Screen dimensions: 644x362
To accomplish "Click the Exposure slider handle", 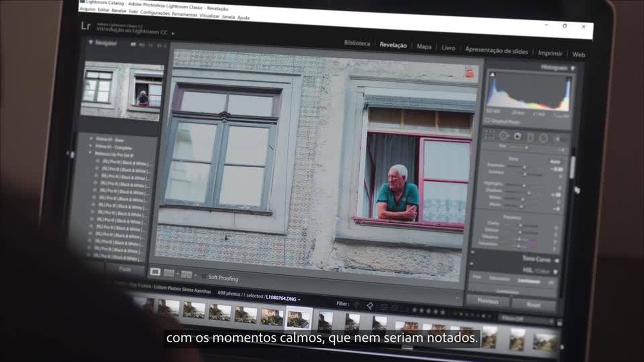I will tap(525, 167).
